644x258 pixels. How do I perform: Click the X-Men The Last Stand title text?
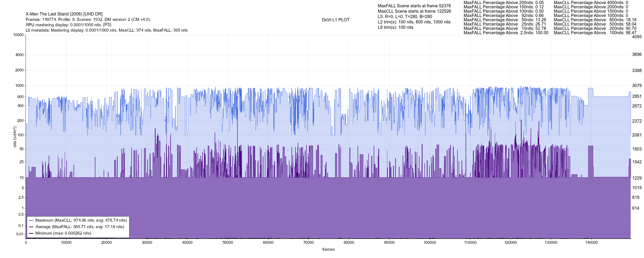[64, 14]
